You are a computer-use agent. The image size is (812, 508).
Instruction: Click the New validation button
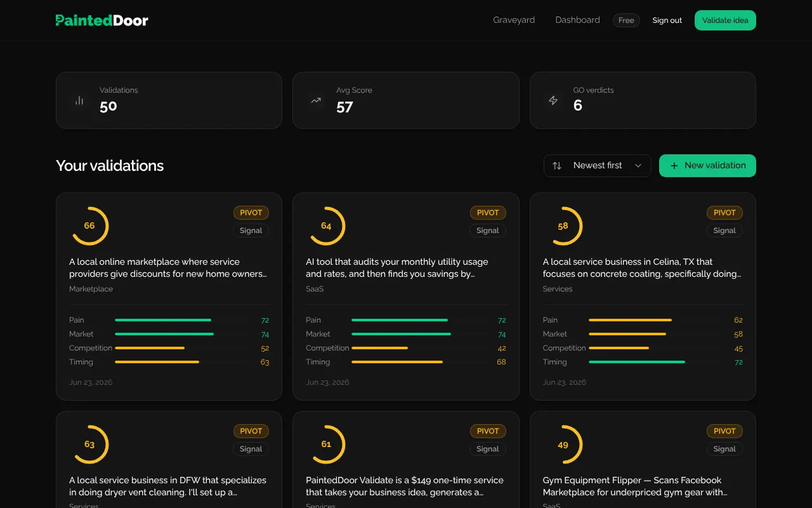coord(707,166)
